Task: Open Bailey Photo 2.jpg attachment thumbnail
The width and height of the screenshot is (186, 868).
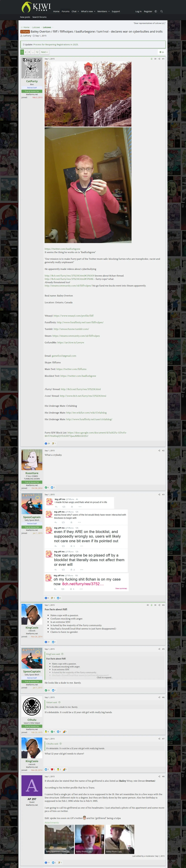Action: coord(120,839)
